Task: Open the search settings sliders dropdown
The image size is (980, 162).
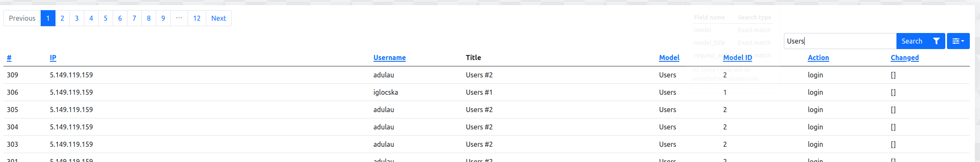Action: click(x=958, y=41)
